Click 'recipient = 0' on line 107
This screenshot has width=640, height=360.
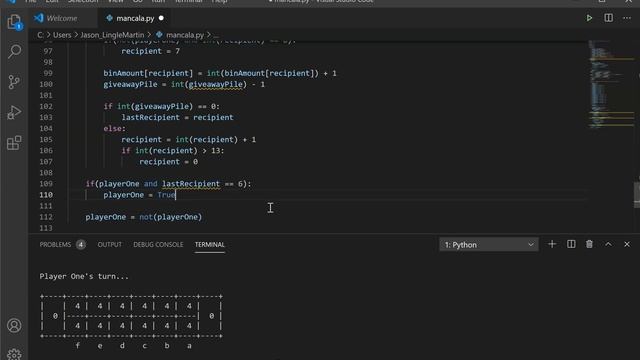coord(168,162)
